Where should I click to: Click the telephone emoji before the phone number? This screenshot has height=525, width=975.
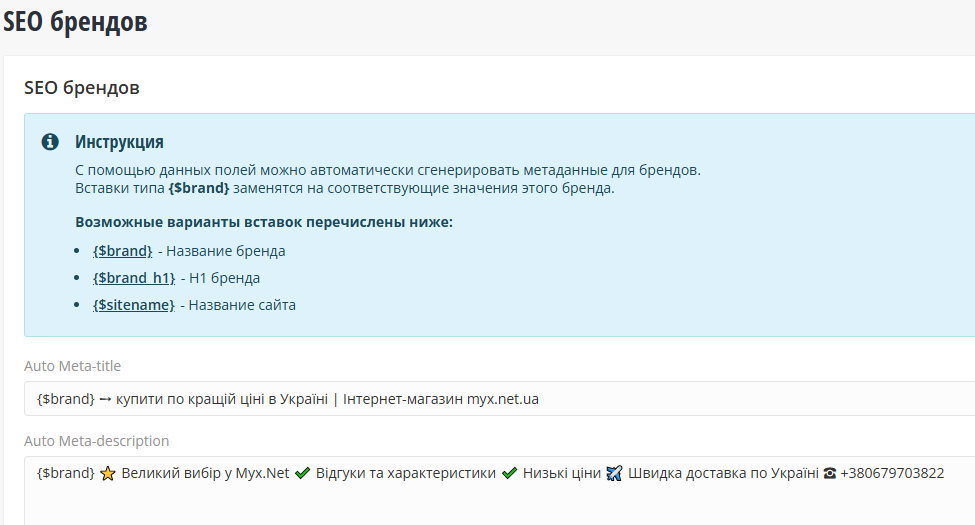tap(829, 474)
